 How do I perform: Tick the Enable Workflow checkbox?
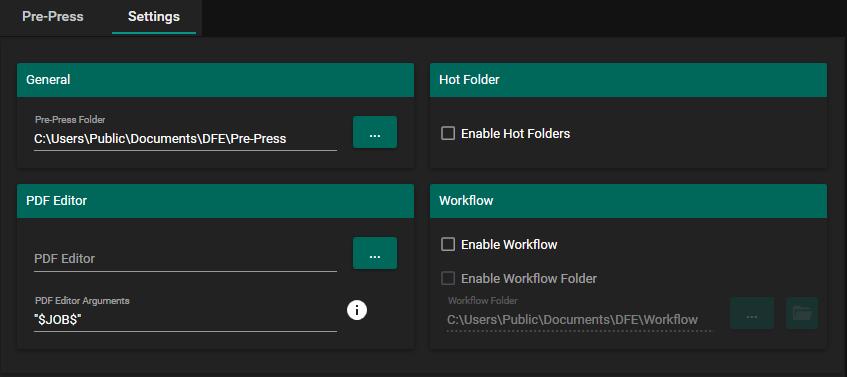click(x=448, y=244)
